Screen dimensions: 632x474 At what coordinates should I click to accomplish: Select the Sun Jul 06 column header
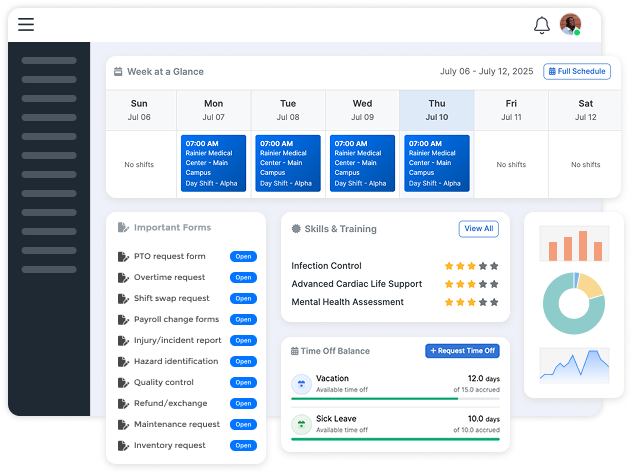(139, 110)
